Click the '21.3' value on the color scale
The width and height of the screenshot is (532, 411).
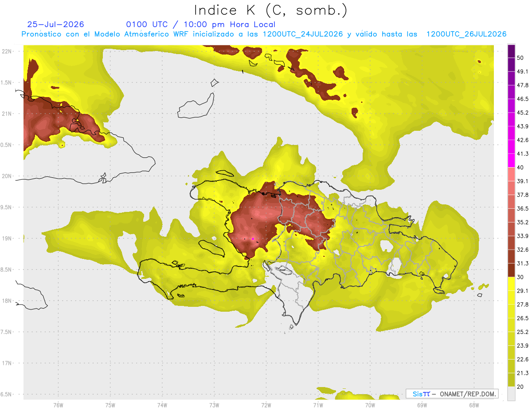523,373
